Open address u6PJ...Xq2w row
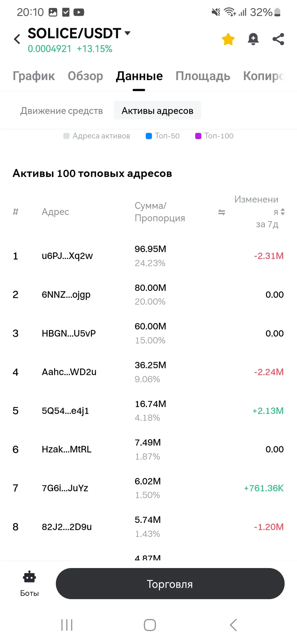The image size is (297, 644). pyautogui.click(x=148, y=256)
